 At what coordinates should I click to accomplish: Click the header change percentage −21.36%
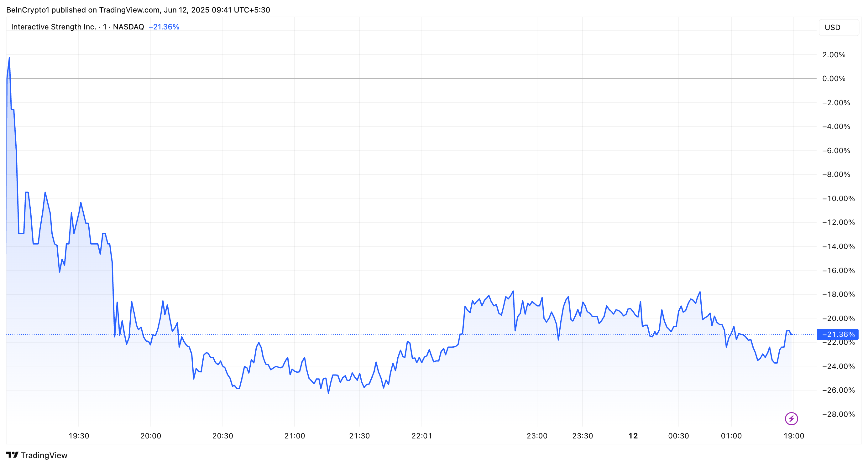(164, 27)
